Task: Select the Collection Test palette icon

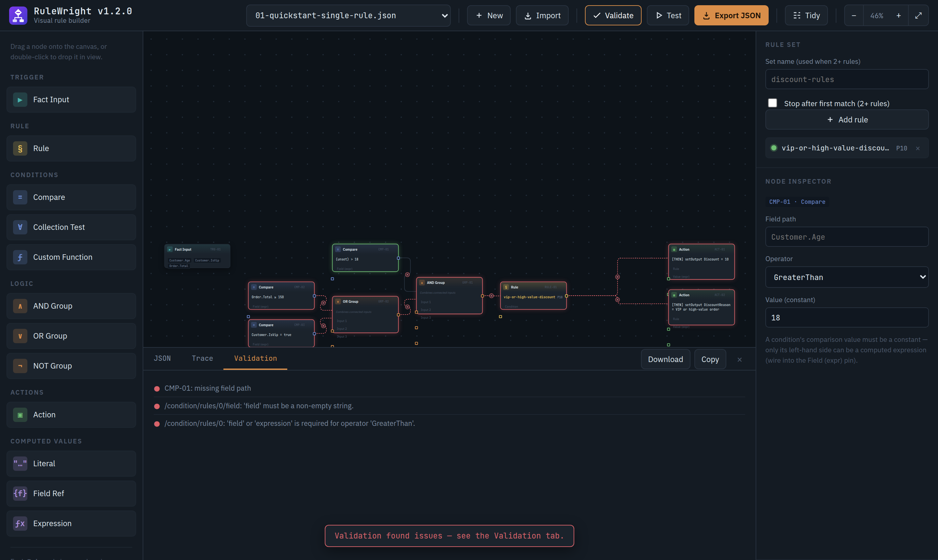Action: coord(20,227)
